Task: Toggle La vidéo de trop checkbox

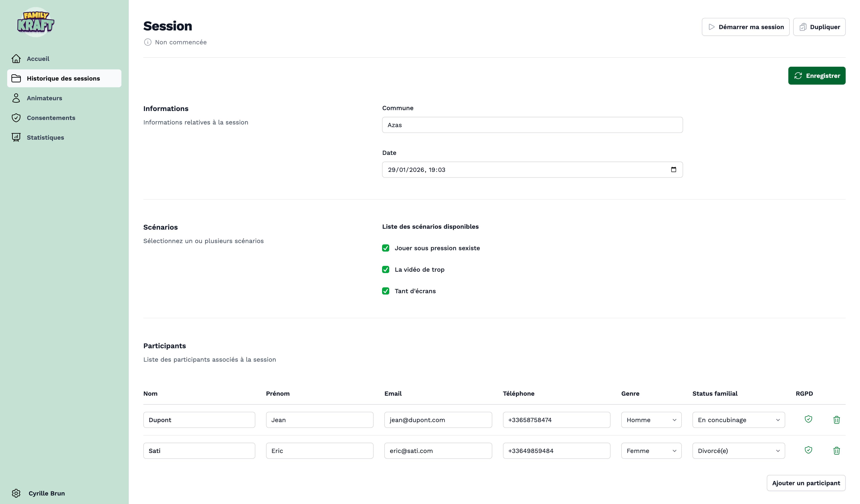Action: pos(386,269)
